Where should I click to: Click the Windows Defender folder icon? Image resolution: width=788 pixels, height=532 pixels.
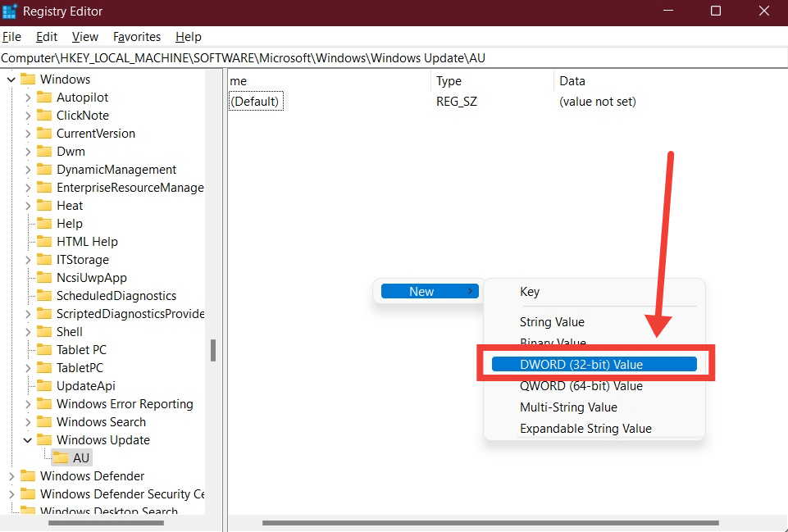pyautogui.click(x=28, y=476)
